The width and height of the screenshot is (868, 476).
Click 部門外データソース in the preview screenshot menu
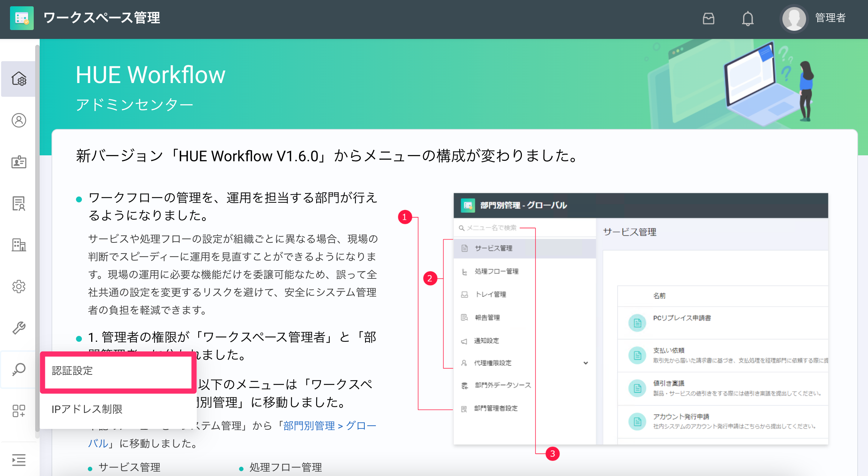(503, 386)
